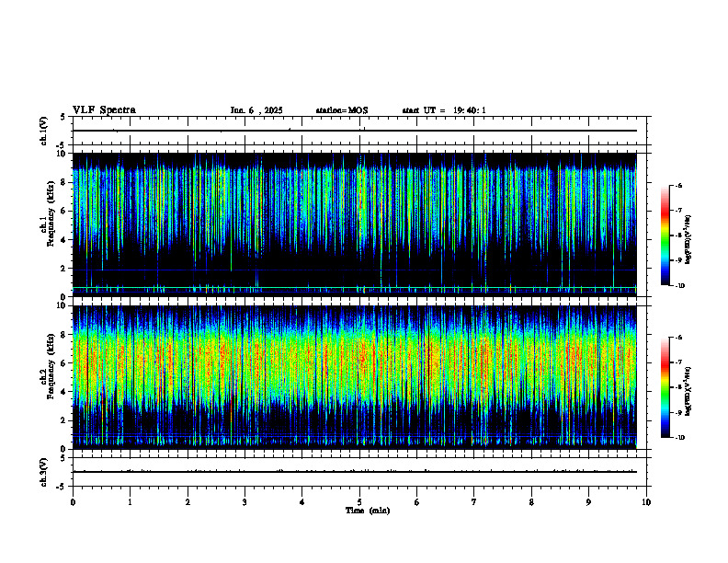728x563 pixels.
Task: Click time axis tick label "9"
Action: click(x=588, y=502)
